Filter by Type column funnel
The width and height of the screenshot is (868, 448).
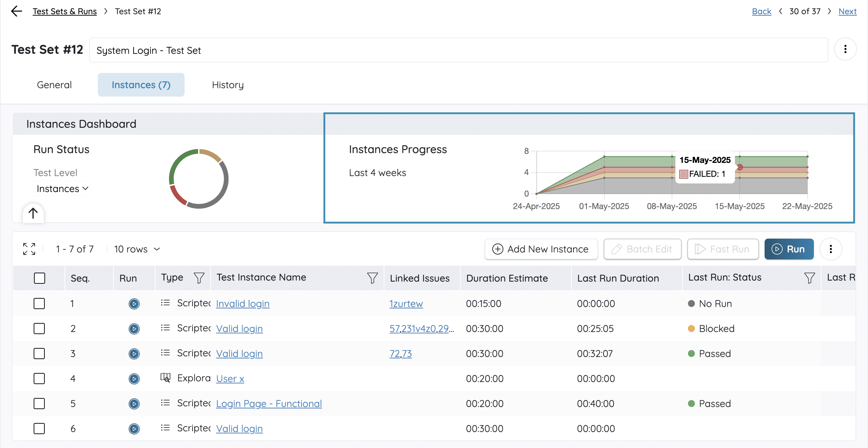pos(199,278)
